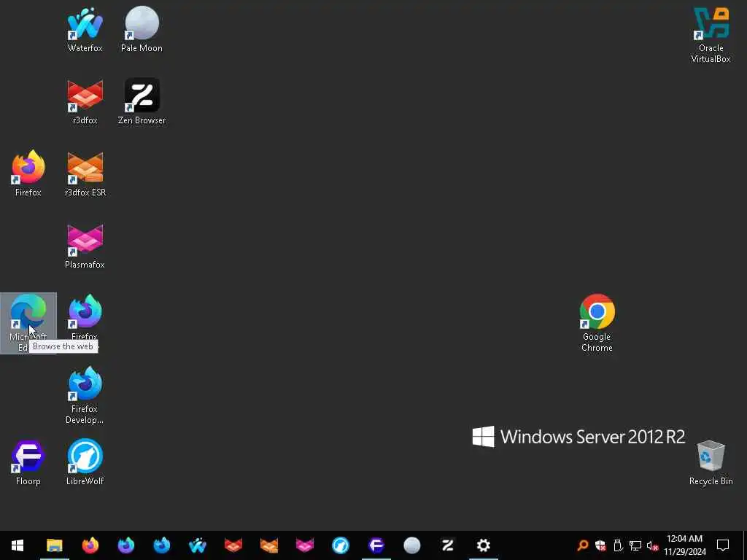This screenshot has width=747, height=560.
Task: Launch LibreWolf from the taskbar
Action: [340, 545]
